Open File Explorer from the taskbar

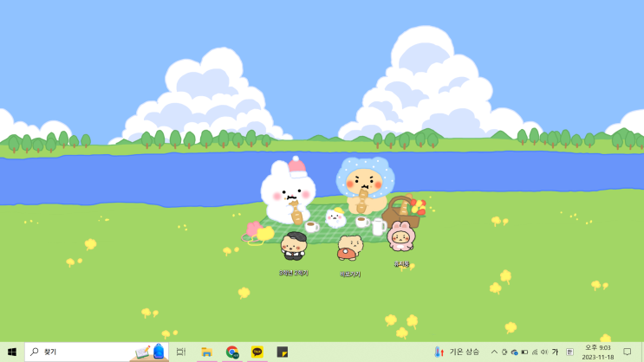pos(206,352)
